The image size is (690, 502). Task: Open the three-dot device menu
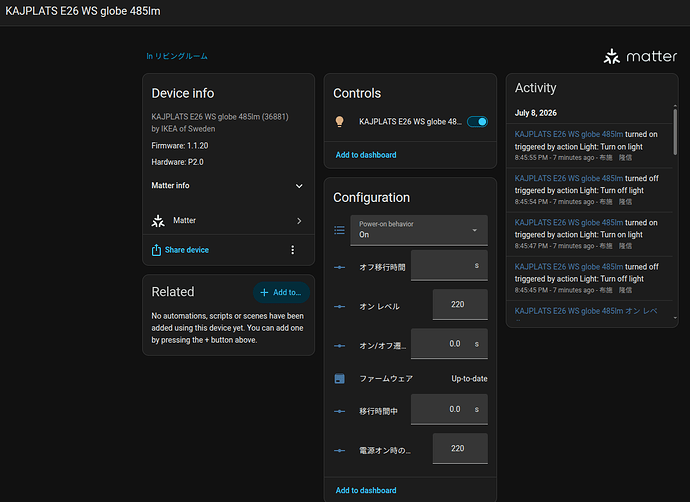coord(293,250)
